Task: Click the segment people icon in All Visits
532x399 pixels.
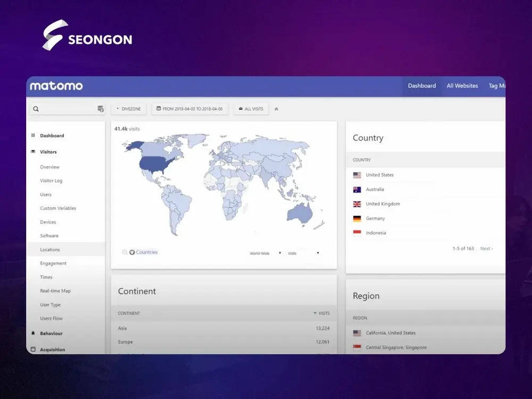Action: click(240, 109)
